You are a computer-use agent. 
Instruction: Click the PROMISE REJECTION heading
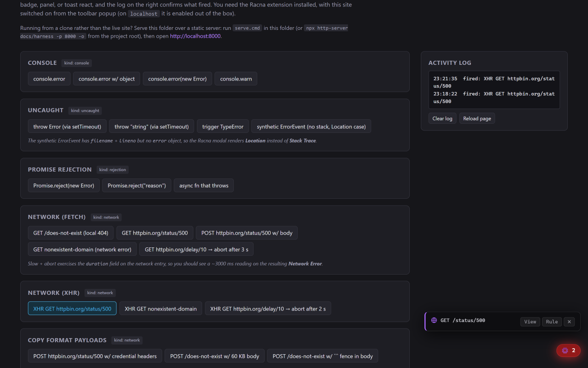[x=60, y=169]
